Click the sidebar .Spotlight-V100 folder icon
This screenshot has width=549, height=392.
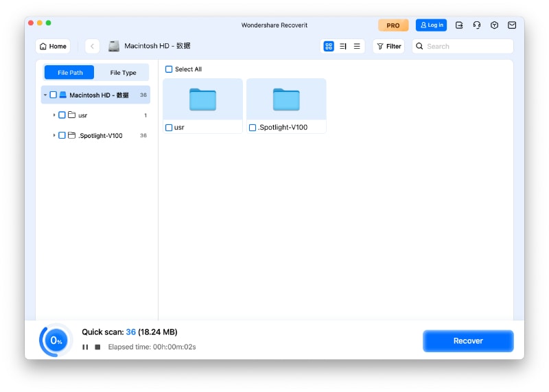[x=72, y=135]
